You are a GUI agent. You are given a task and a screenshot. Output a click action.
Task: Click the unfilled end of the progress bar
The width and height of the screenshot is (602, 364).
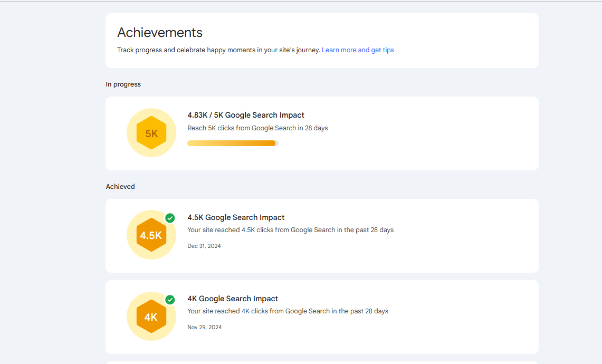(x=277, y=143)
